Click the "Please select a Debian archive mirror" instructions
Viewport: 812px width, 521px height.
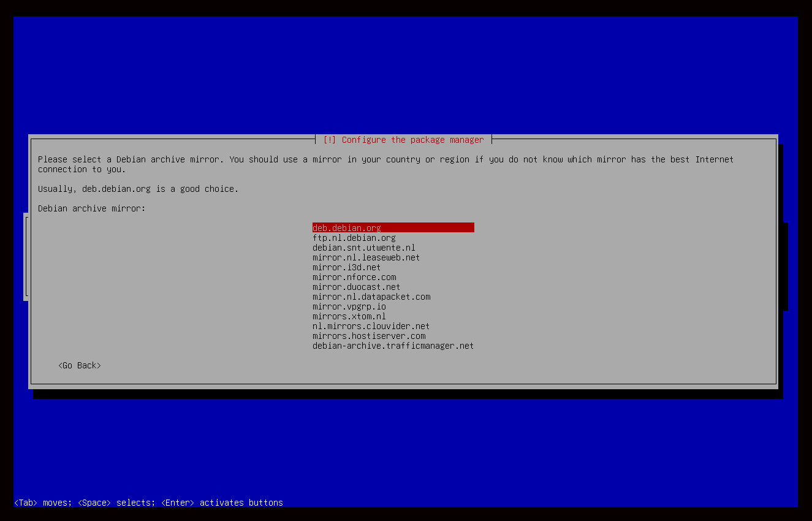pyautogui.click(x=385, y=160)
